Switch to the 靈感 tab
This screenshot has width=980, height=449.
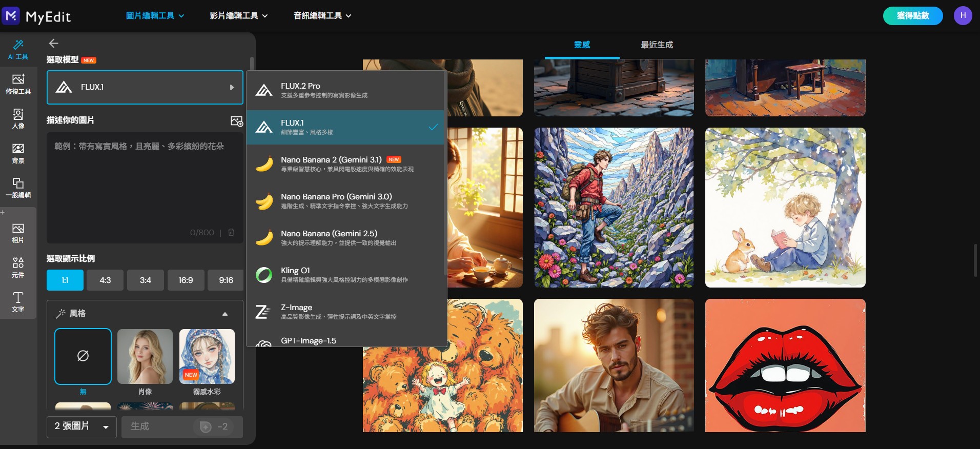click(582, 45)
